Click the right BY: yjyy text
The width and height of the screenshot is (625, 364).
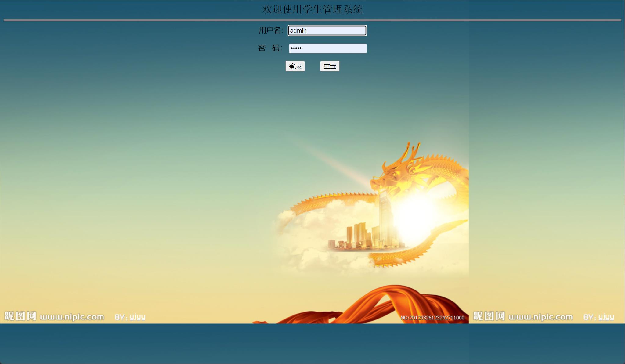click(598, 317)
